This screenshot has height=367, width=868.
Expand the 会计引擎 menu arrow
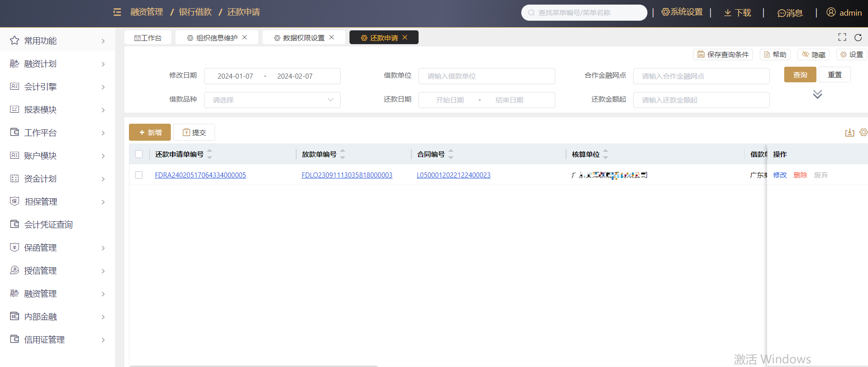pyautogui.click(x=103, y=87)
